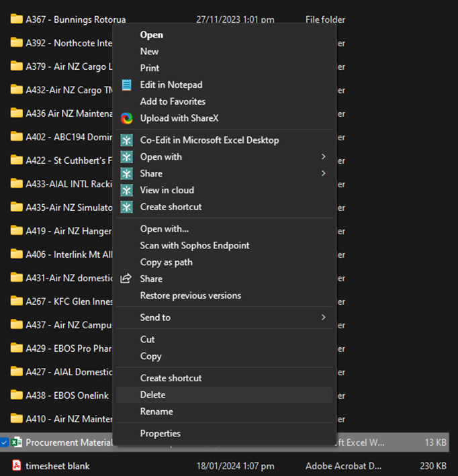Open Properties from the context menu
Screen dimensions: 458x476
(224, 434)
